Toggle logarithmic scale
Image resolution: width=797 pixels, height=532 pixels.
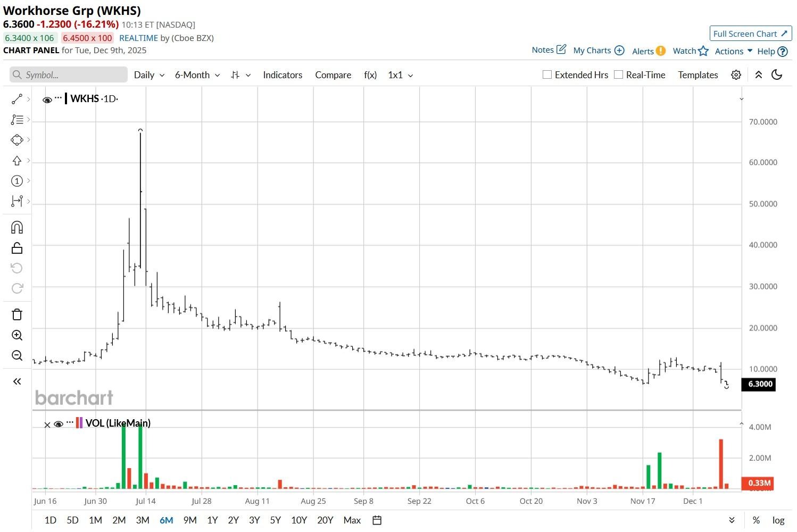click(x=778, y=520)
